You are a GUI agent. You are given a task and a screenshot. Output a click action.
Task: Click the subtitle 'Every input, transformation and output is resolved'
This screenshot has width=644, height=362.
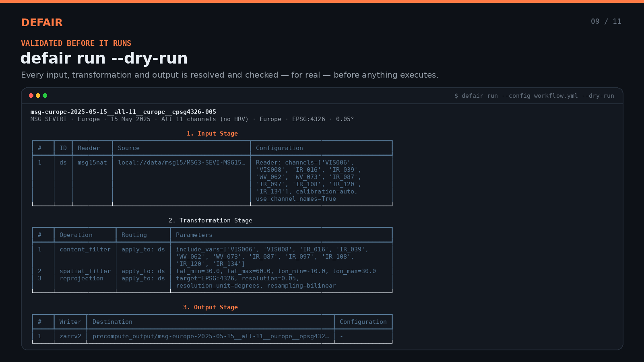[230, 75]
